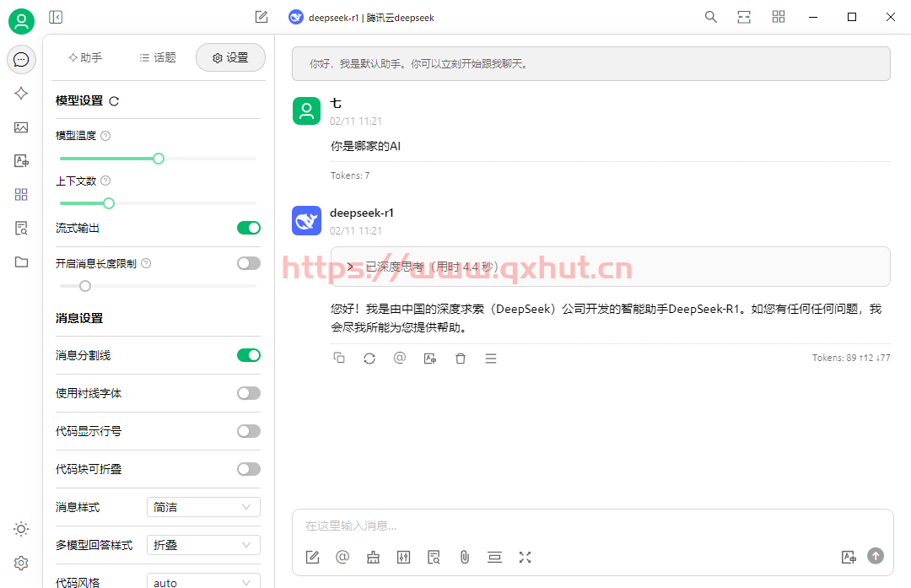The image size is (911, 588).
Task: Click the user message 你是哪家的AI
Action: [x=365, y=147]
